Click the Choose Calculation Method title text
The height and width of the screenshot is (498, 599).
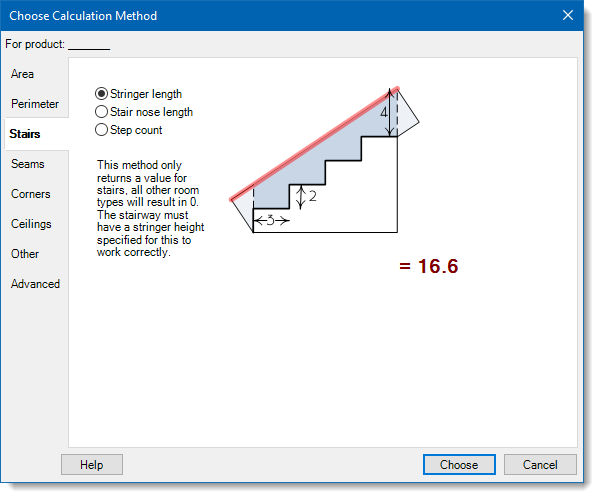pos(83,16)
